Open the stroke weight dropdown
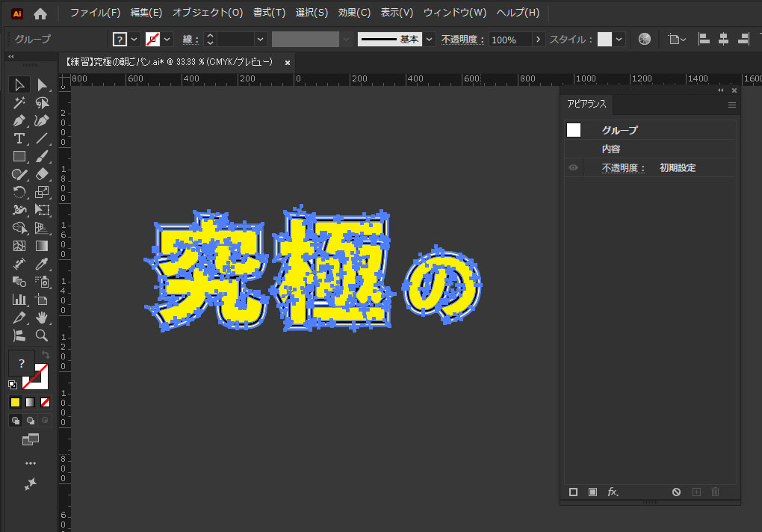 pos(260,40)
